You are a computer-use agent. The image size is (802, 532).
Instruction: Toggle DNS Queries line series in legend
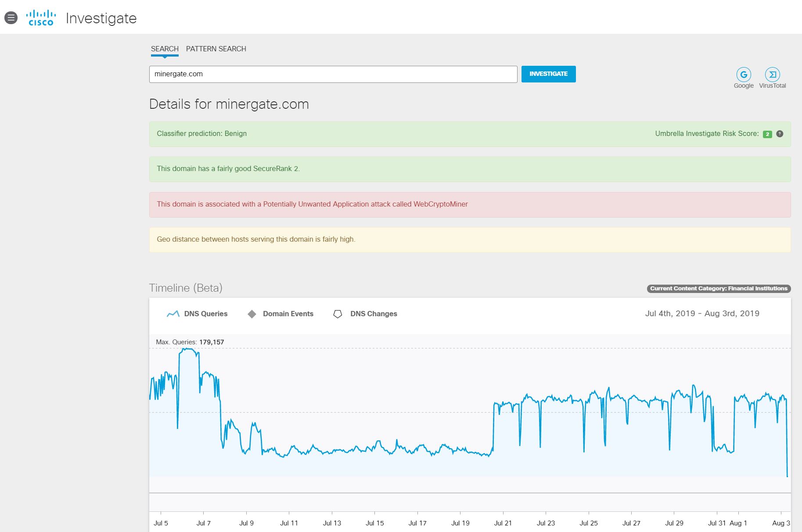pos(197,314)
